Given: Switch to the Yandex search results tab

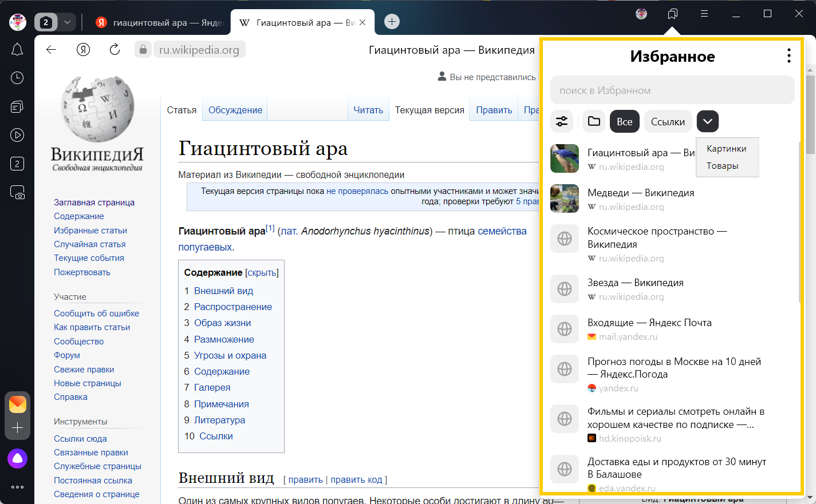Looking at the screenshot, I should 159,22.
